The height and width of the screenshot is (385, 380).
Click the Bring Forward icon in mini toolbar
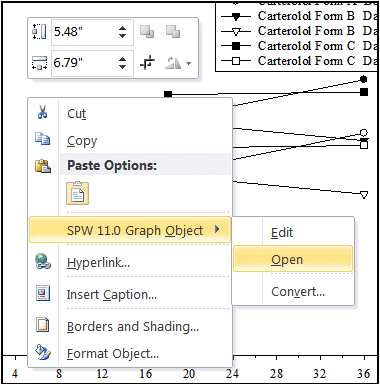[x=147, y=32]
